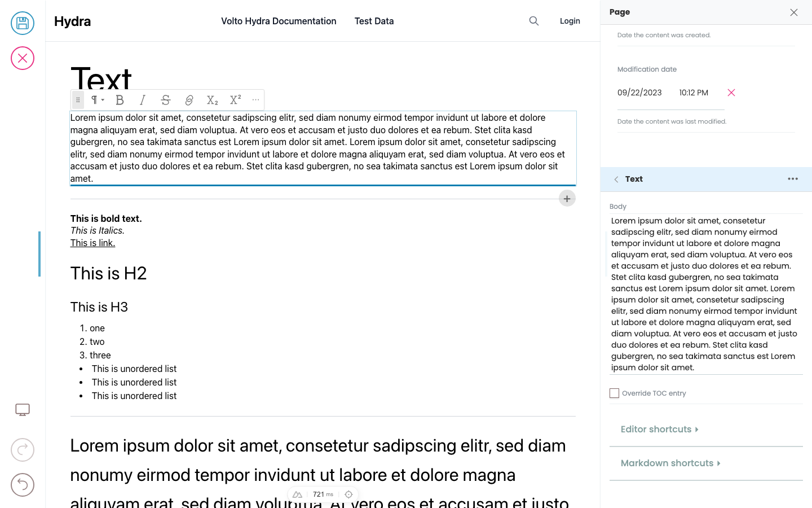Open the Text block three-dot menu
Viewport: 812px width, 508px height.
click(793, 179)
